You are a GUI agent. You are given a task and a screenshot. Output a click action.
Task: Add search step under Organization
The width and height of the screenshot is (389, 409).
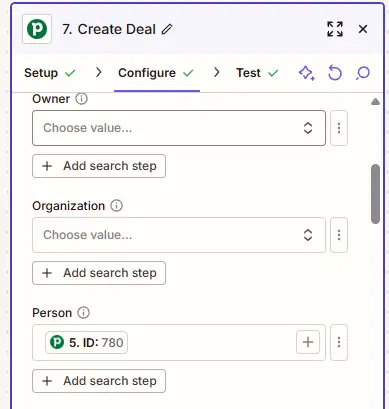click(x=99, y=273)
